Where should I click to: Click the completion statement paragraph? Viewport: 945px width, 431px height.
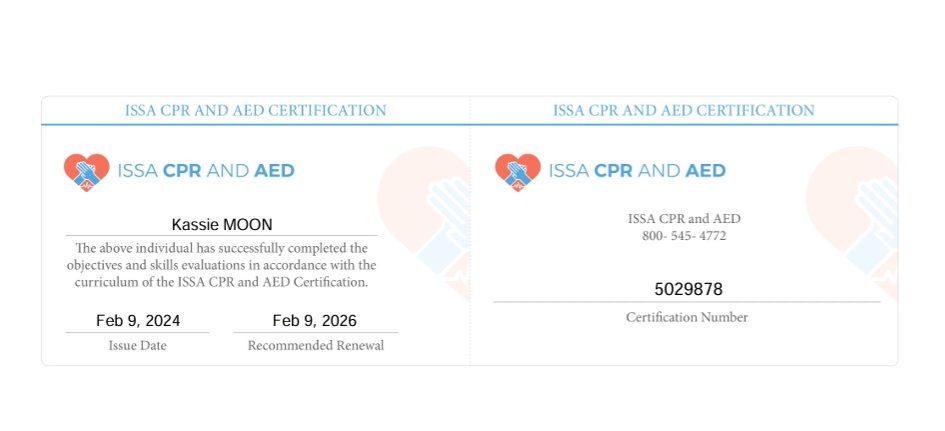(221, 265)
